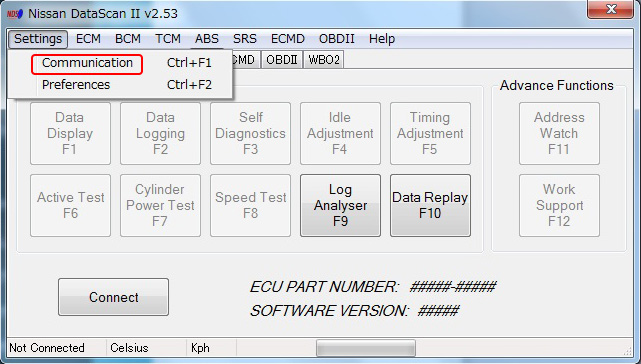Open Address Watch F11
The height and width of the screenshot is (364, 641).
(x=559, y=134)
